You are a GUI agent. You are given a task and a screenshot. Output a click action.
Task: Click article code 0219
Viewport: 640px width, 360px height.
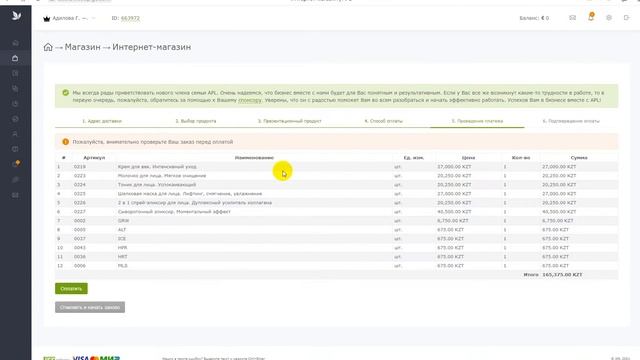(80, 167)
